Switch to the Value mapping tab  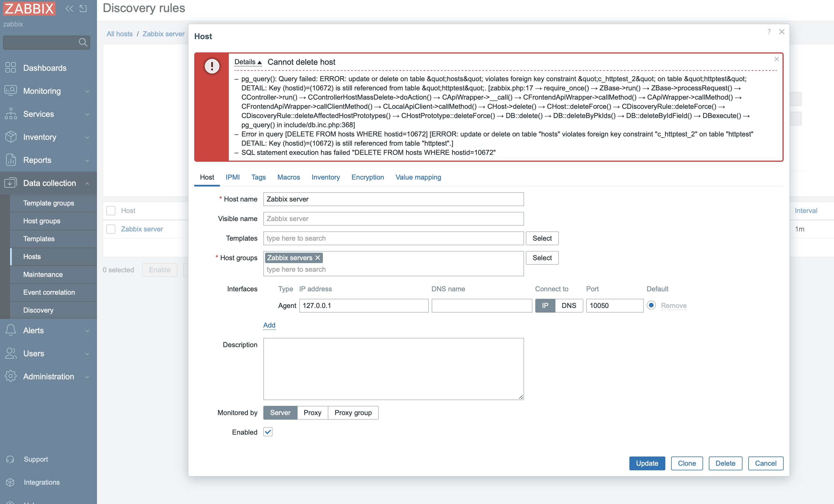[418, 177]
